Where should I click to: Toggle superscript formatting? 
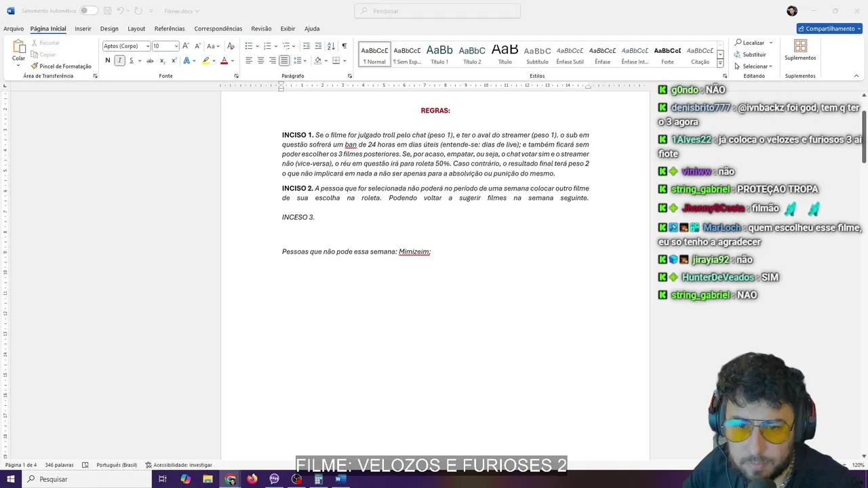[174, 60]
